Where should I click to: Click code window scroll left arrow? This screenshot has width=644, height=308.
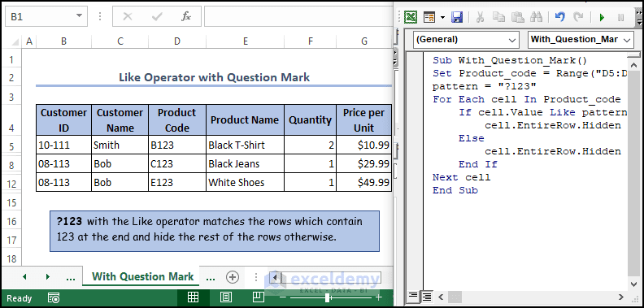click(x=442, y=296)
